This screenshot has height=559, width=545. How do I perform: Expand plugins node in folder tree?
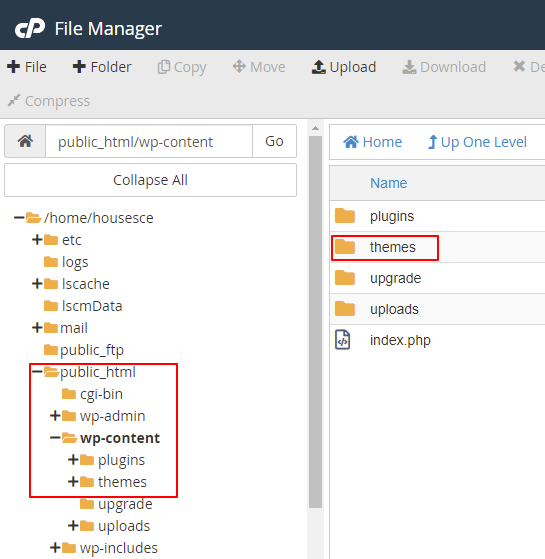(73, 460)
